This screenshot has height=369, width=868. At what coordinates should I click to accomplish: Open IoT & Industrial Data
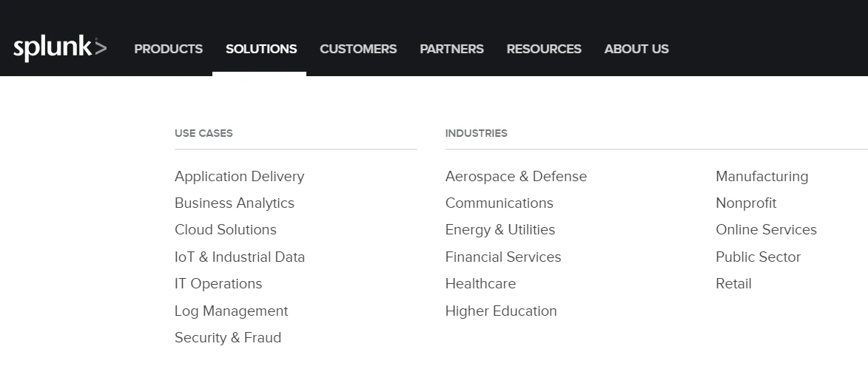click(239, 257)
